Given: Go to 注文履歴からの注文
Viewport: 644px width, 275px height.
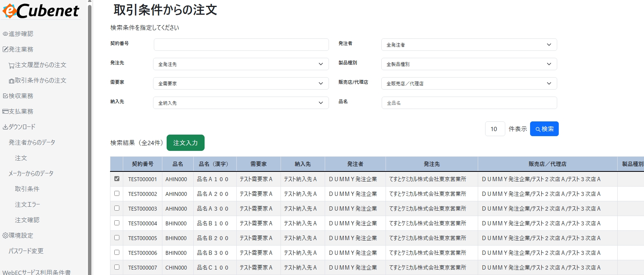Looking at the screenshot, I should pos(41,65).
